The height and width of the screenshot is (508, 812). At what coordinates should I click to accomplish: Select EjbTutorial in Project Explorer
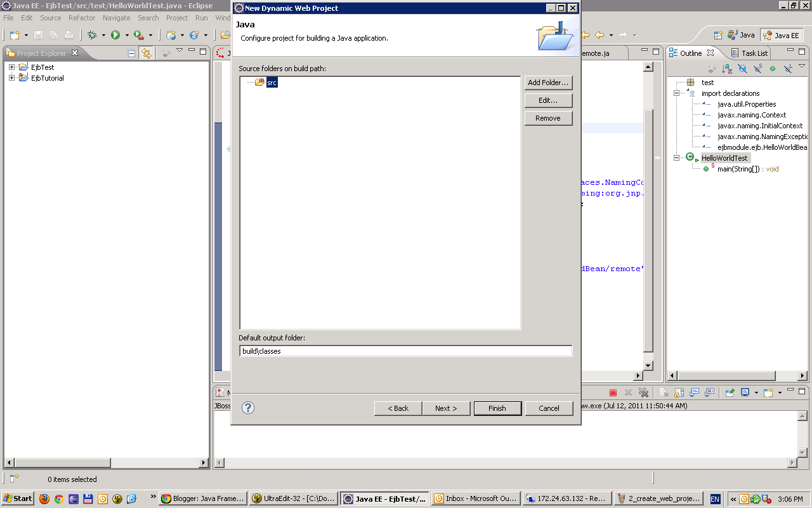tap(48, 78)
